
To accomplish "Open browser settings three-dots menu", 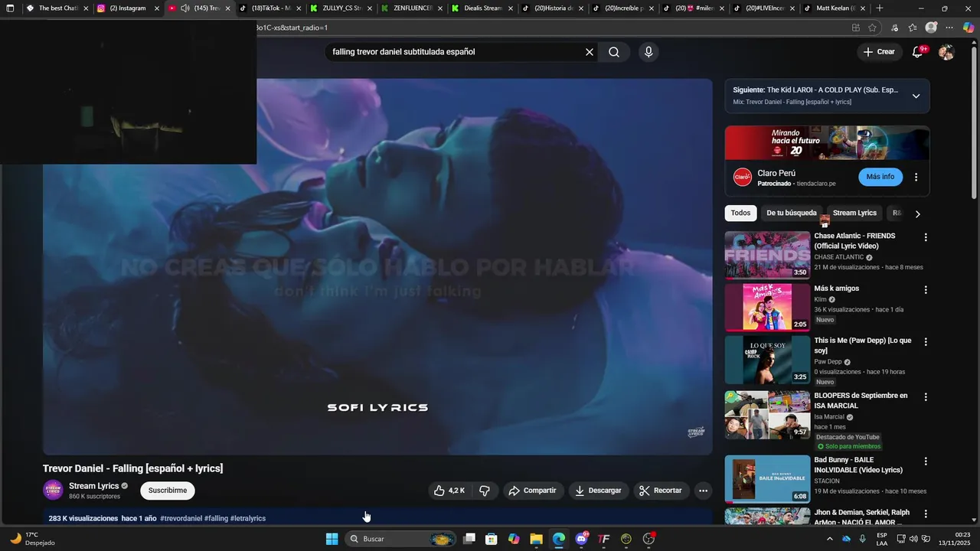I will tap(949, 28).
